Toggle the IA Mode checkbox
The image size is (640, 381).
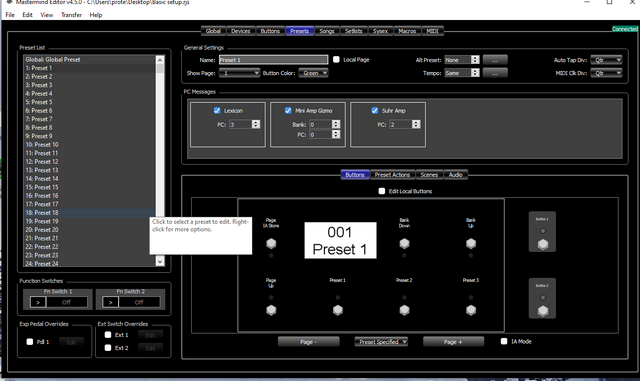pyautogui.click(x=504, y=341)
